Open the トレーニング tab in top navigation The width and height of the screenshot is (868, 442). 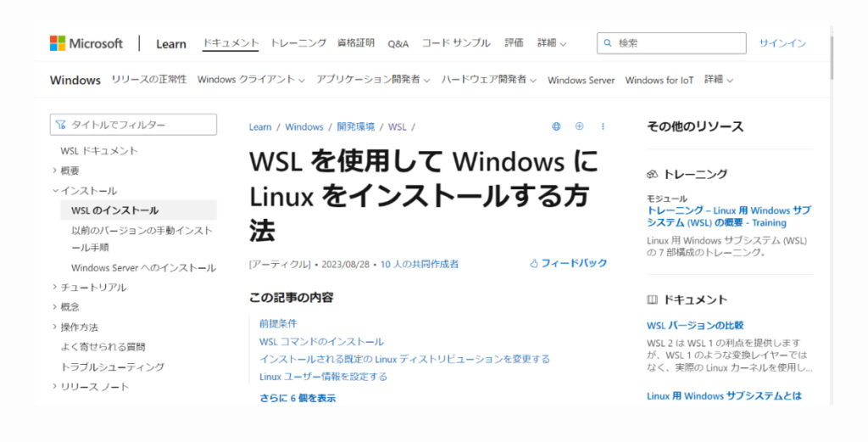tap(298, 43)
